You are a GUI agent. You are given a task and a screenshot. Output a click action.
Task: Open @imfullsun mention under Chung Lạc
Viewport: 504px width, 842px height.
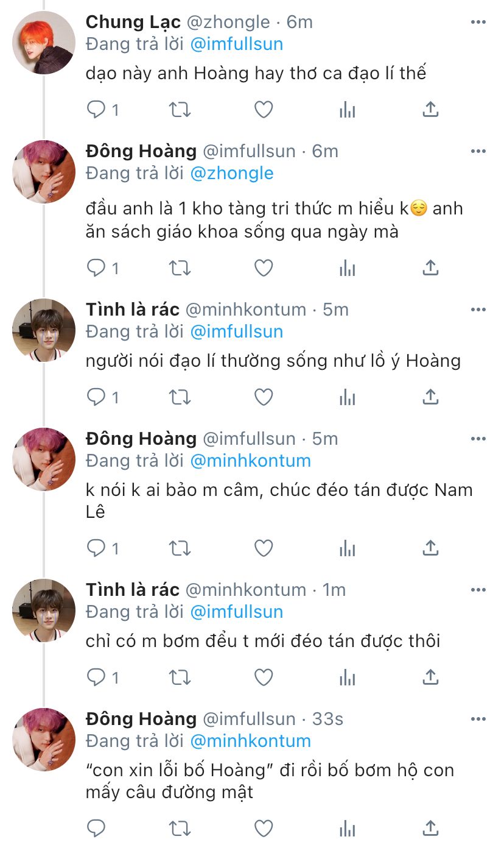coord(237,44)
